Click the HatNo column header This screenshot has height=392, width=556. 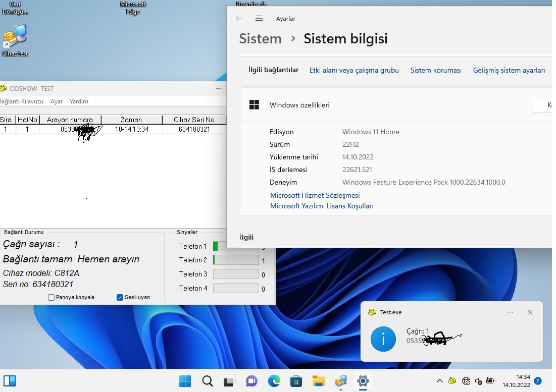[28, 120]
